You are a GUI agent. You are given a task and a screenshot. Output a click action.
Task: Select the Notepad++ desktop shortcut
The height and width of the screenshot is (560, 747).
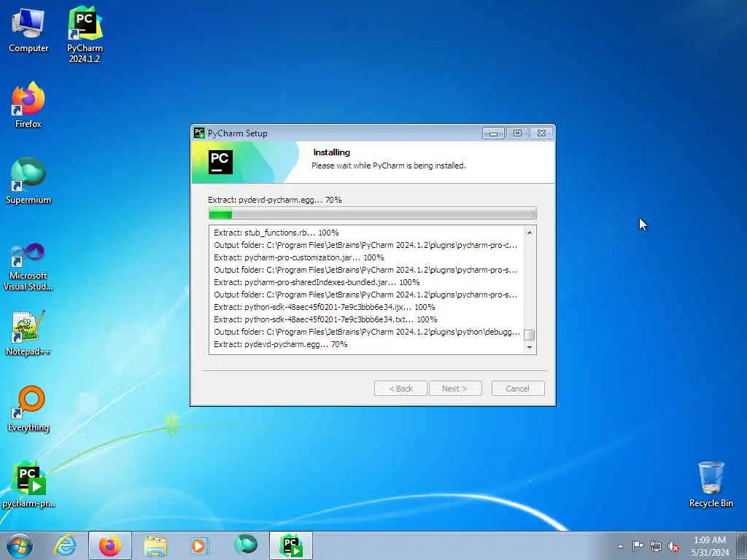[28, 333]
